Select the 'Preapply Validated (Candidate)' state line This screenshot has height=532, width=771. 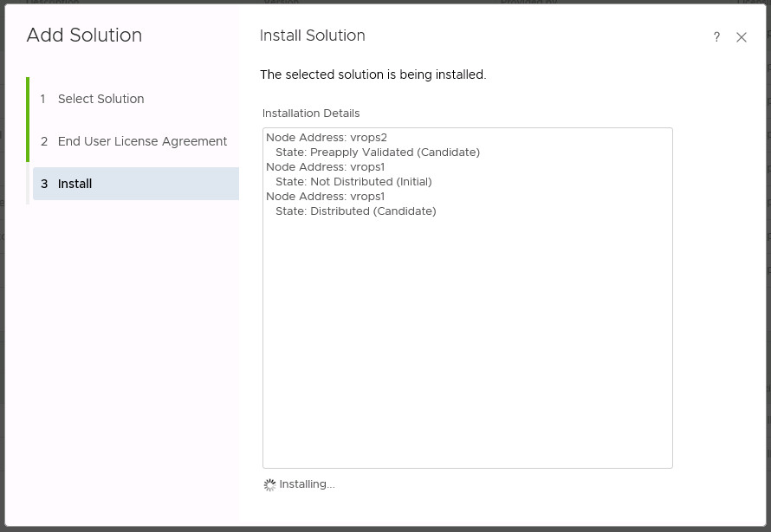coord(377,152)
